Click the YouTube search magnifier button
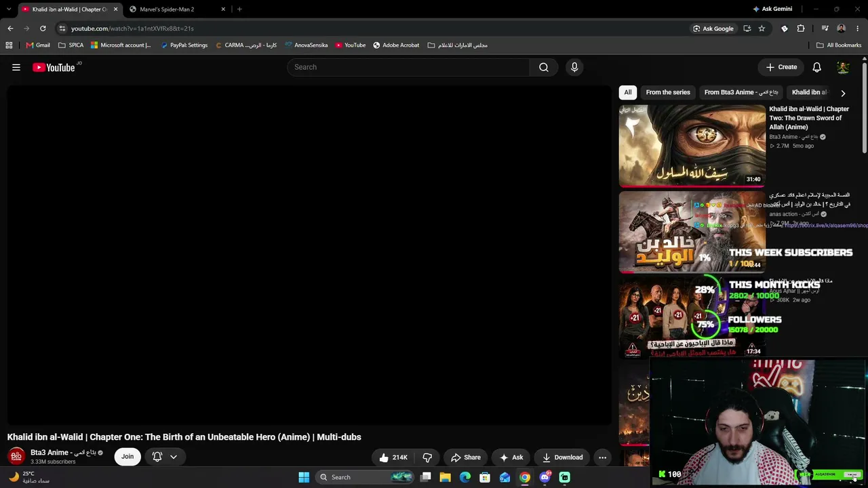The width and height of the screenshot is (868, 488). (x=544, y=67)
